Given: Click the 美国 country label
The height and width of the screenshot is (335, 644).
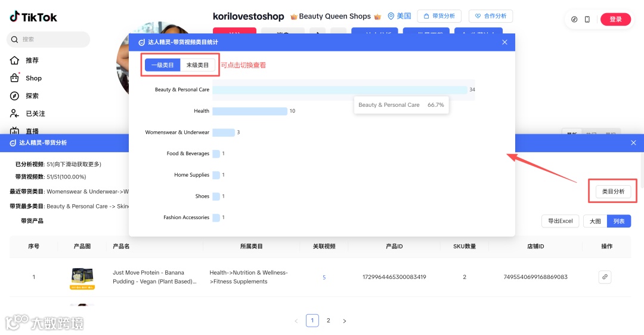Looking at the screenshot, I should [404, 16].
